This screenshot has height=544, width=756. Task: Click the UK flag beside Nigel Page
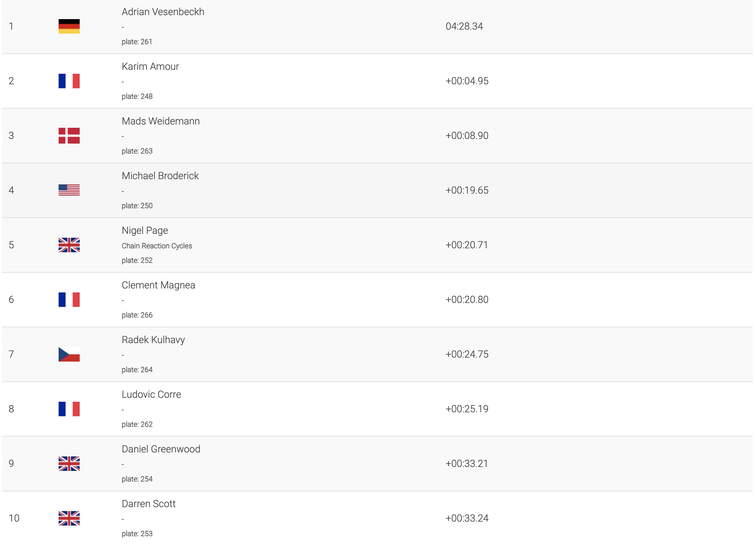(69, 245)
